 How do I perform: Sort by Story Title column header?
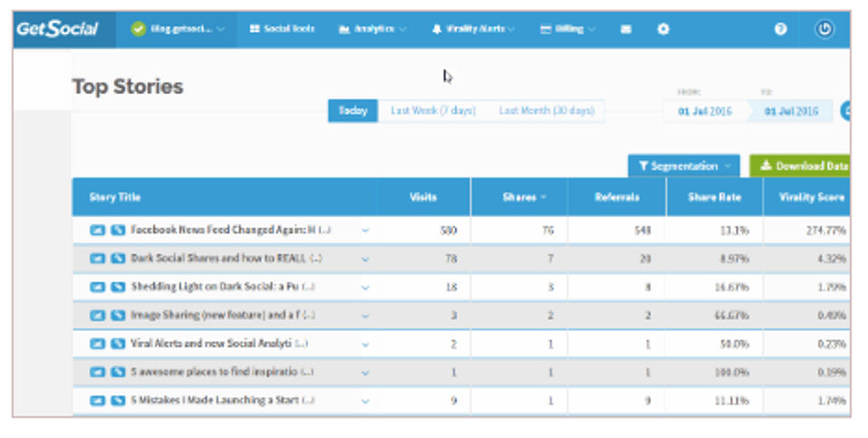[115, 197]
